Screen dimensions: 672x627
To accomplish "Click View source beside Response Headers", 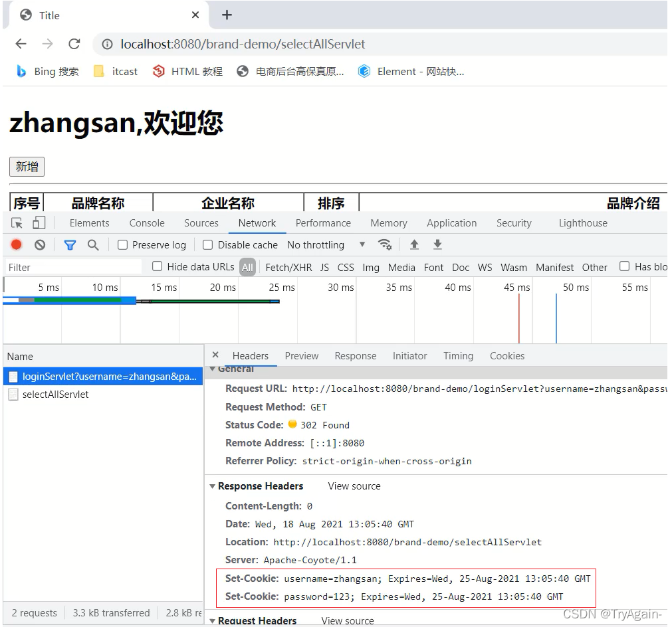I will [354, 486].
